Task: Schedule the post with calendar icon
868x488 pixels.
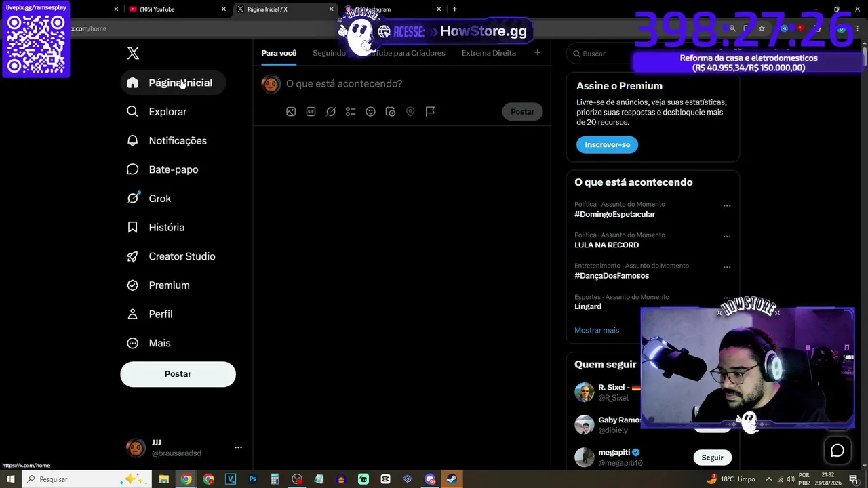Action: tap(391, 112)
